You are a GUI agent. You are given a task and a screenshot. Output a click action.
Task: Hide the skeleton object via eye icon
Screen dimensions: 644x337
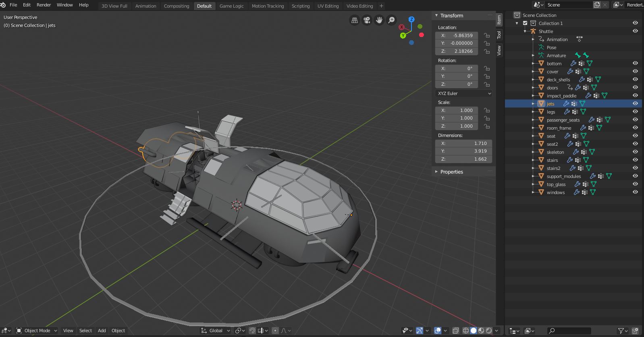635,152
